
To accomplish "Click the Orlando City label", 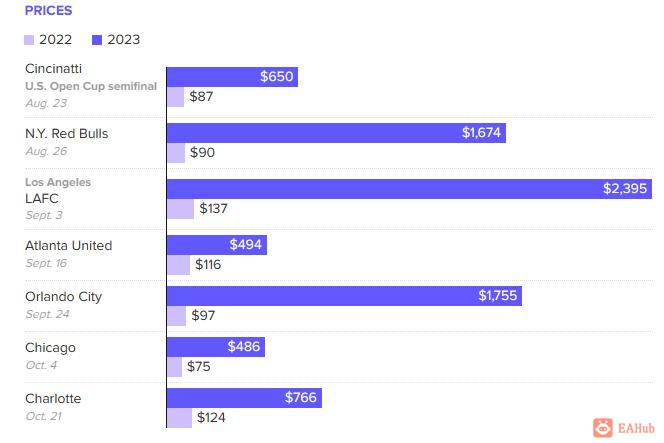I will (x=64, y=296).
